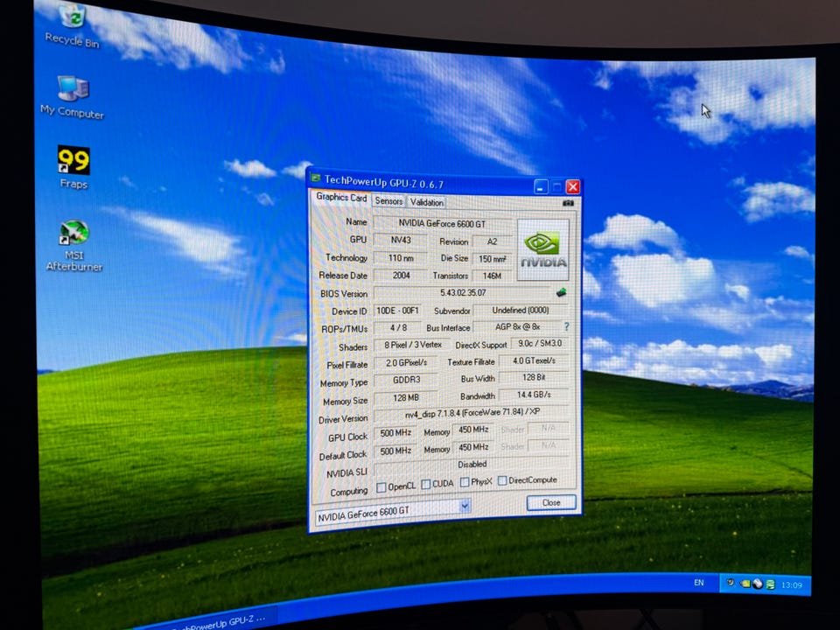This screenshot has width=840, height=630.
Task: Click the BIOS Version field 5.43.02.35.07
Action: point(463,292)
